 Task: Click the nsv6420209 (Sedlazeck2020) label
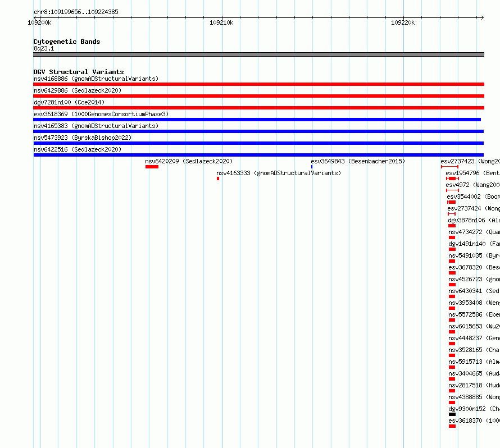coord(189,161)
